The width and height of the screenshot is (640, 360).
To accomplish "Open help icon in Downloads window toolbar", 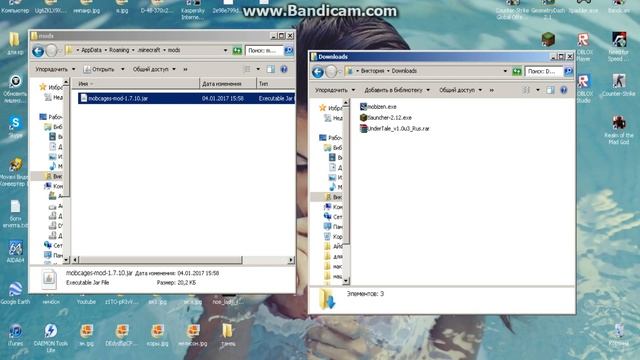I will [x=564, y=90].
